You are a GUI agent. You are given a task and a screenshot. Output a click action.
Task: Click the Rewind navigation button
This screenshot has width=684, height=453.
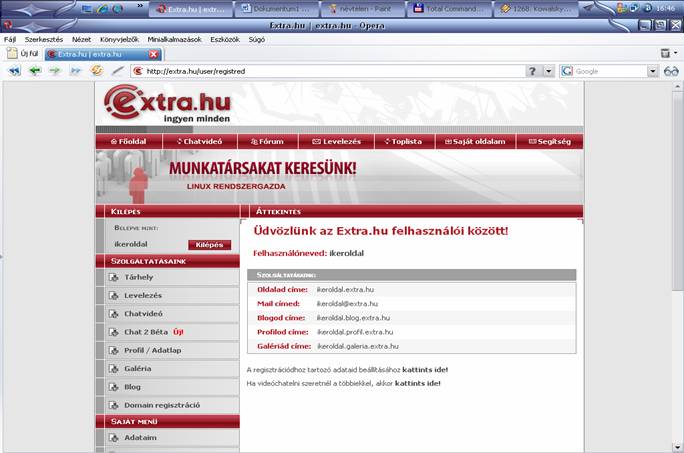click(14, 71)
